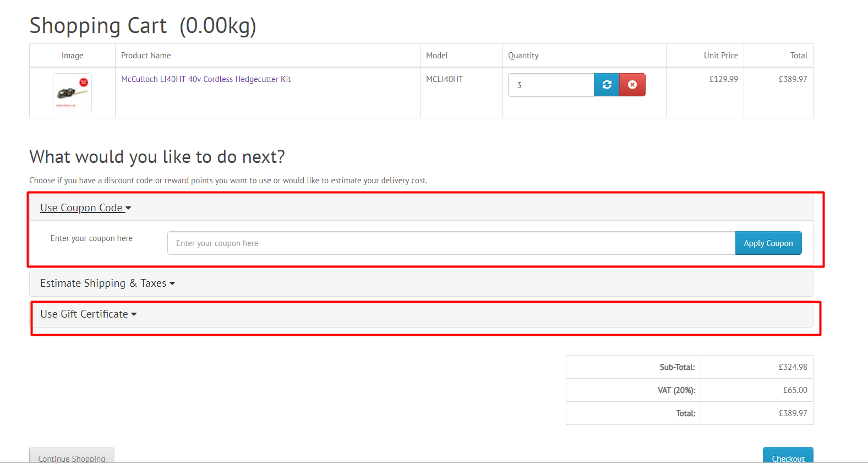Click the £65.00 VAT amount in summary
This screenshot has width=868, height=464.
(795, 390)
